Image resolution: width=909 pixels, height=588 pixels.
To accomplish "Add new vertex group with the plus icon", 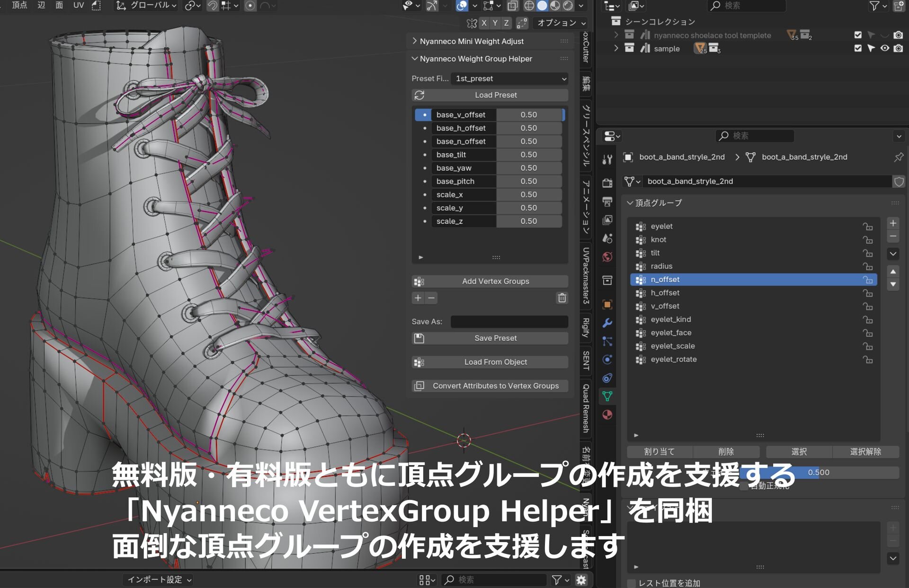I will click(893, 223).
